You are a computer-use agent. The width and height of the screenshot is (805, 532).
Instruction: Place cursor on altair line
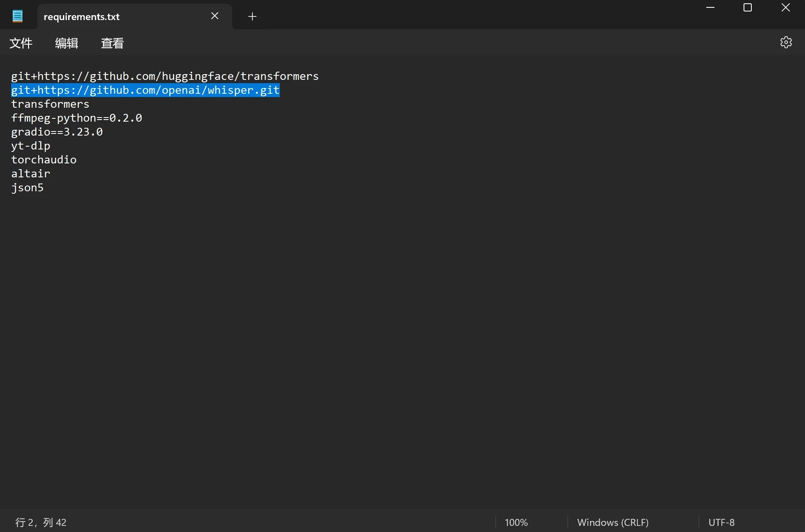(31, 174)
